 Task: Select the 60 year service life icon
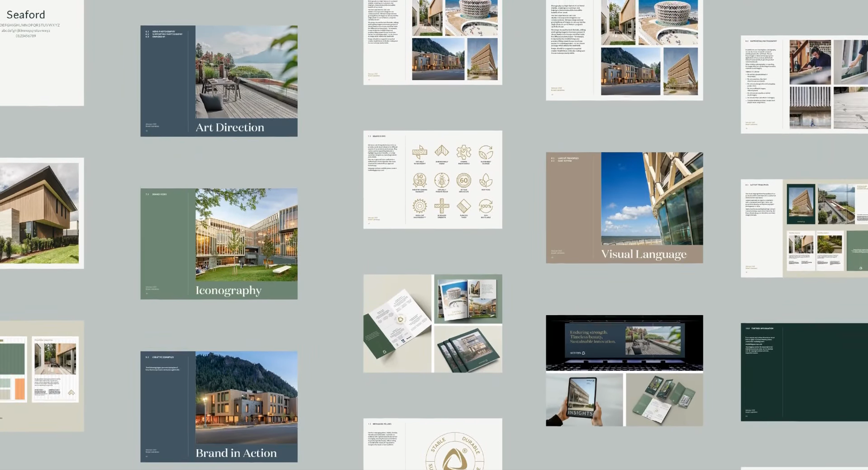463,181
